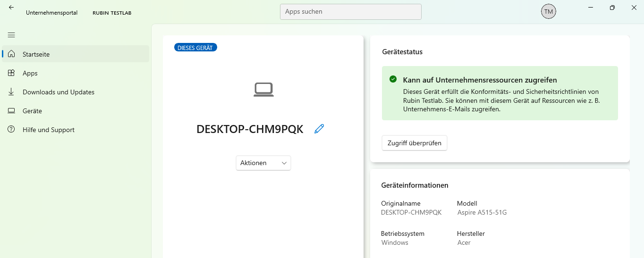The width and height of the screenshot is (644, 258).
Task: Collapse the sidebar with hamburger icon
Action: click(x=11, y=35)
